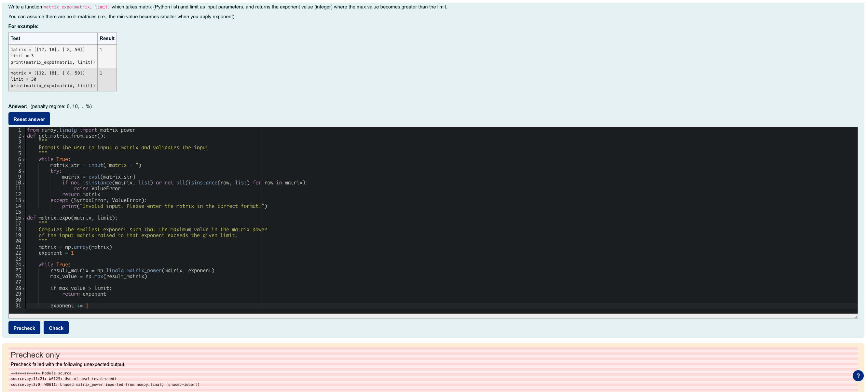This screenshot has height=392, width=868.
Task: Collapse the while True loop at line 6
Action: tap(23, 159)
